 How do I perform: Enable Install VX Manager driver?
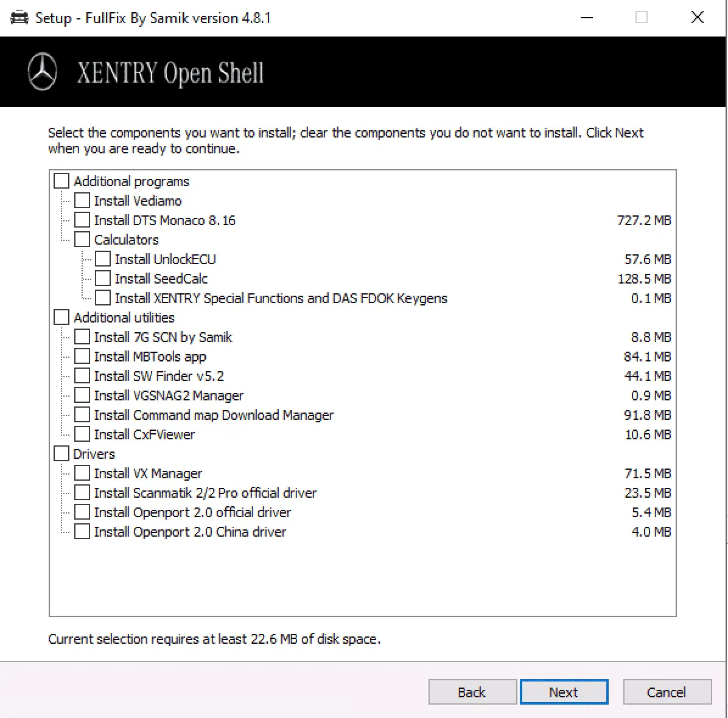[x=82, y=473]
